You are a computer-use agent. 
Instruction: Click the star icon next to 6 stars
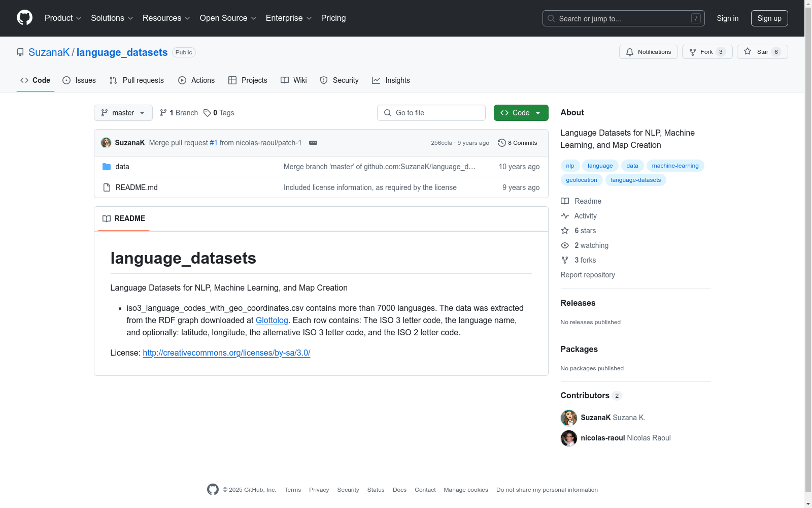tap(565, 231)
